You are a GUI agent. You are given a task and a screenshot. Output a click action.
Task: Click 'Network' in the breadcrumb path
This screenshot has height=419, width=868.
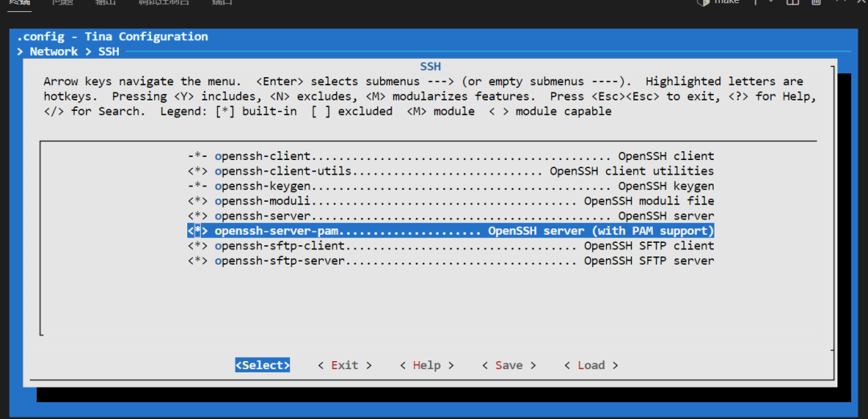pyautogui.click(x=54, y=51)
